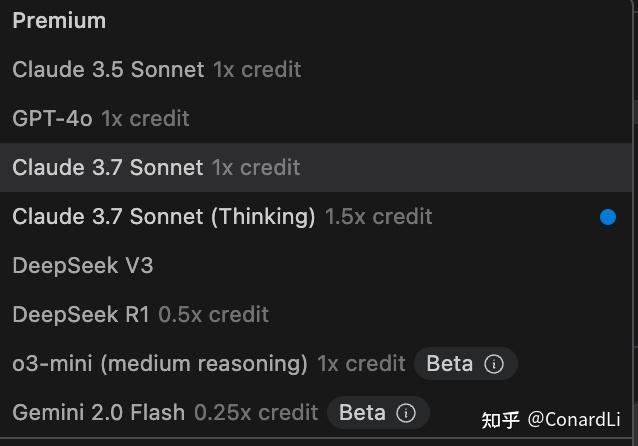
Task: Click the @ConardLi author text
Action: pos(574,419)
